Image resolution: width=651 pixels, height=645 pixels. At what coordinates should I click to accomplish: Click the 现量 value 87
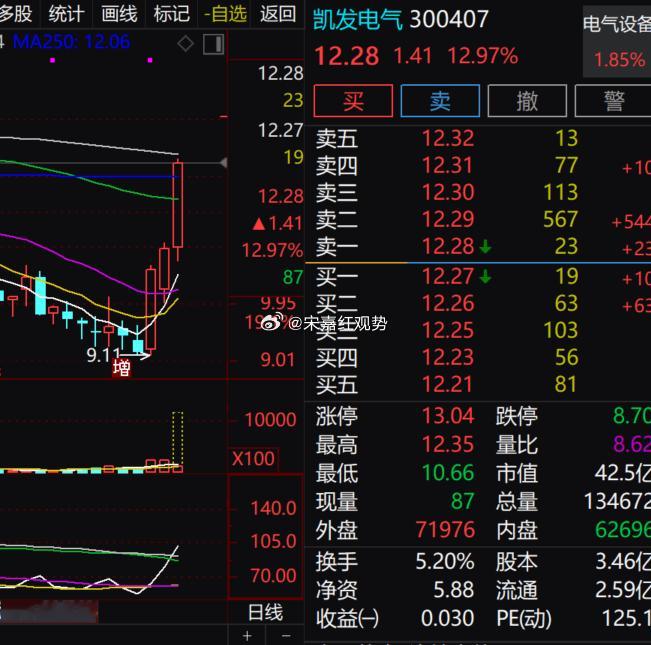(463, 501)
